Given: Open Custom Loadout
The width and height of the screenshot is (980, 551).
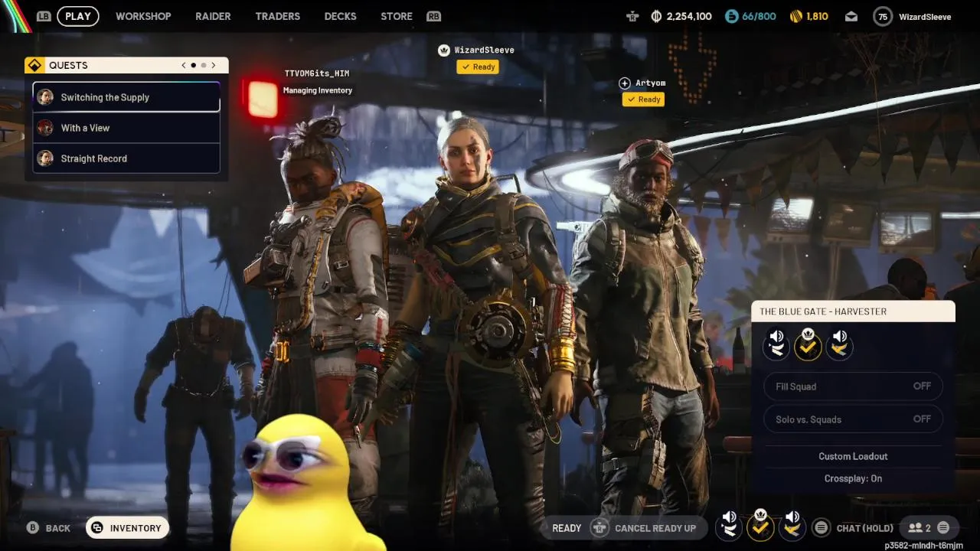Looking at the screenshot, I should (853, 456).
